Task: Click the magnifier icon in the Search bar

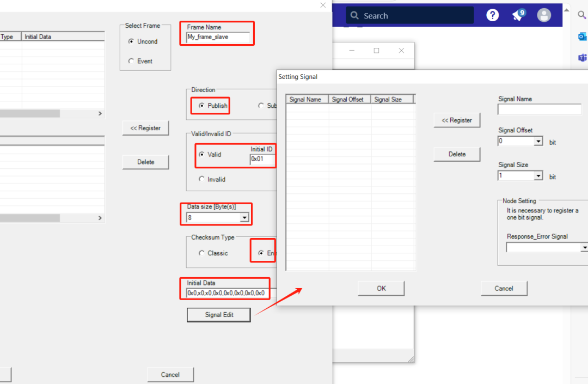Action: tap(354, 15)
